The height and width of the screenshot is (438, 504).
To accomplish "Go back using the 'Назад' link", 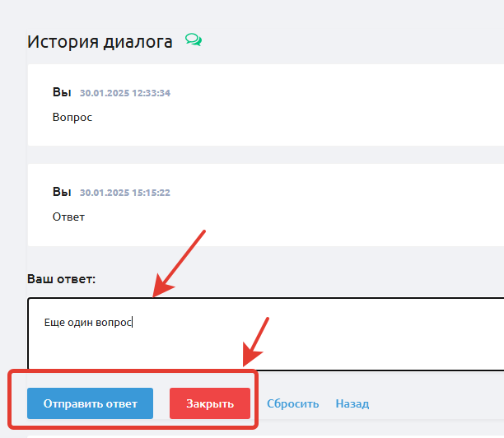I will pos(352,403).
